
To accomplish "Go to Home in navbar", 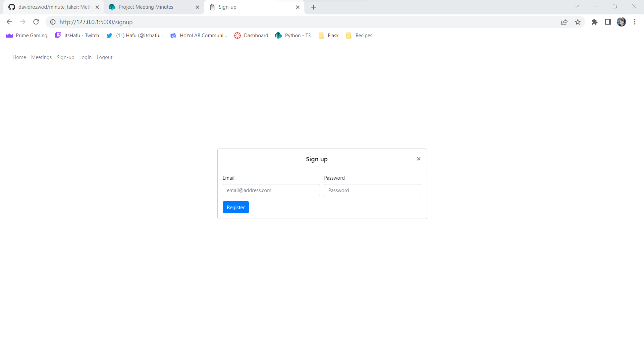I will click(19, 57).
